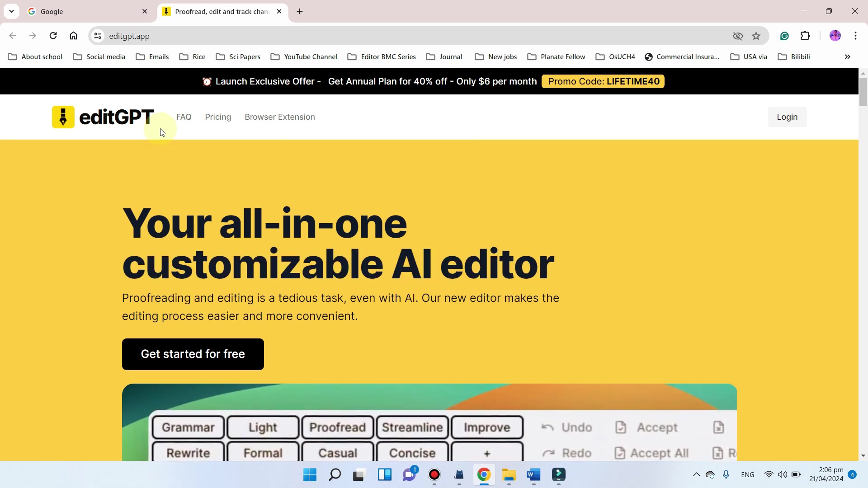
Task: Open the Journal bookmark folder
Action: tap(444, 57)
